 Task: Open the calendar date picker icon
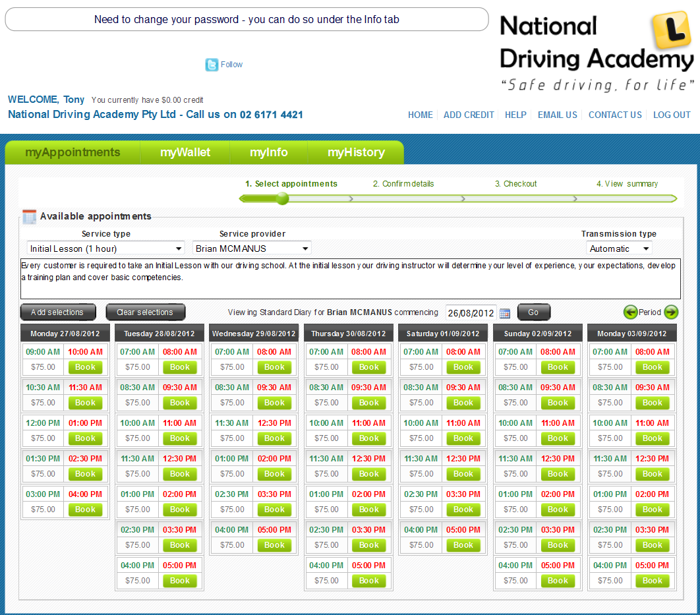[505, 313]
